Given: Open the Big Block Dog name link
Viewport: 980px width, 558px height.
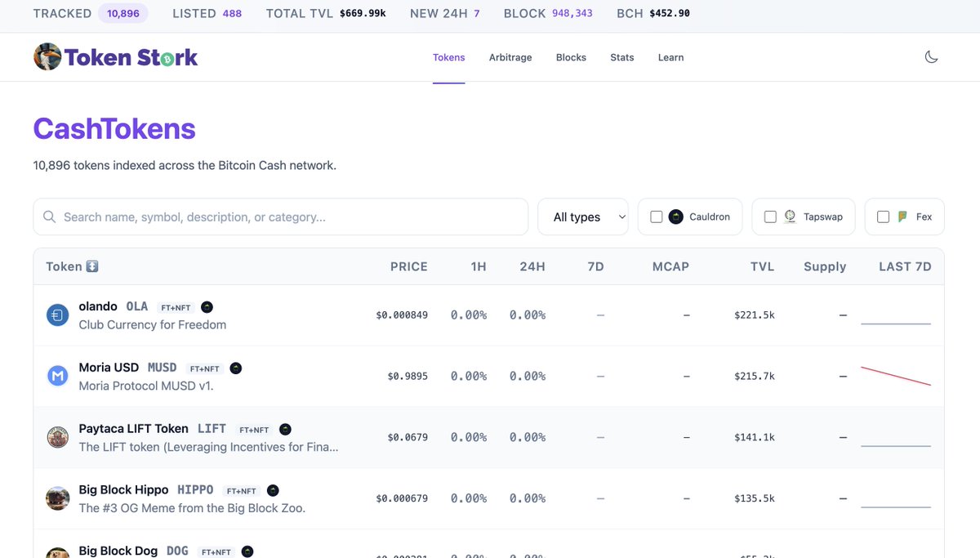Looking at the screenshot, I should click(118, 551).
